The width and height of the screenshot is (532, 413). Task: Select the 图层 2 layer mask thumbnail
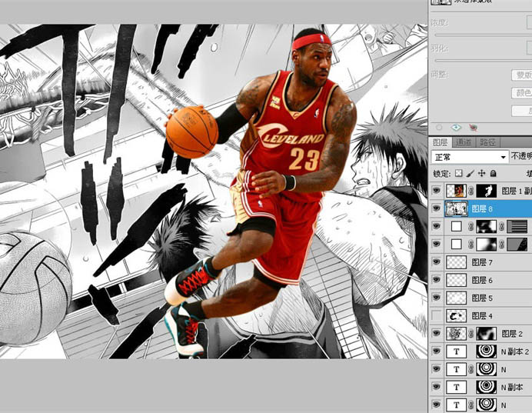coord(486,334)
